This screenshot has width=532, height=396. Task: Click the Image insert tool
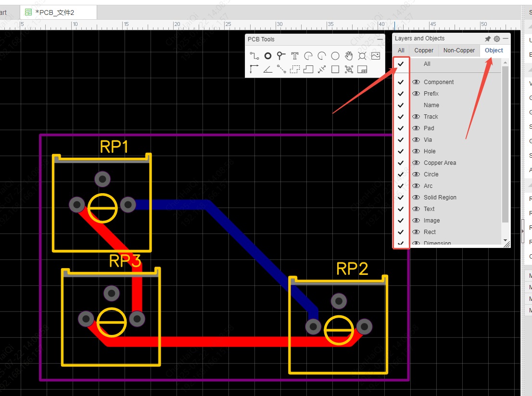376,56
